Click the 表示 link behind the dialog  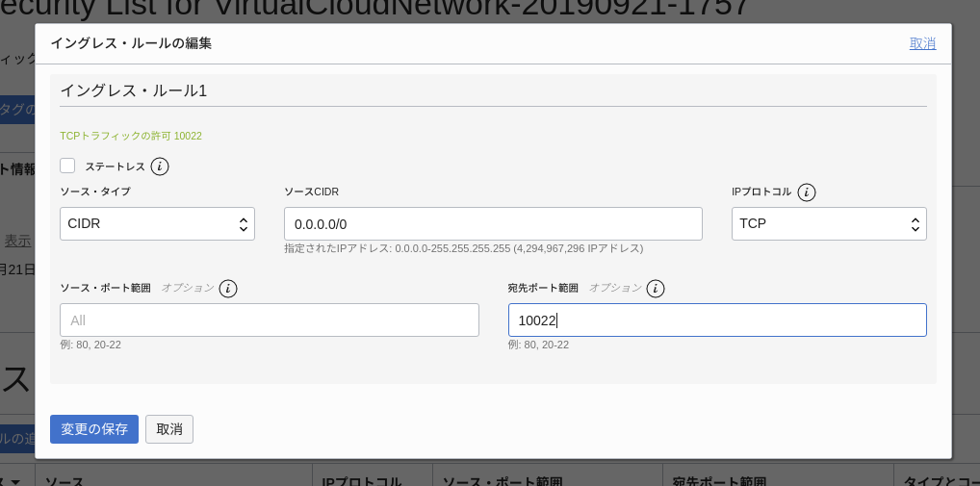click(x=17, y=241)
